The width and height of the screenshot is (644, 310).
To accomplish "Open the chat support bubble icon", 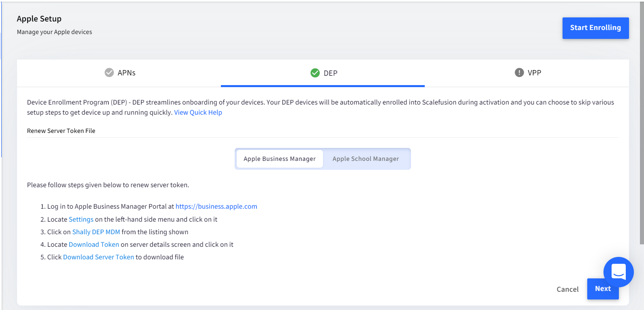I will (x=618, y=272).
